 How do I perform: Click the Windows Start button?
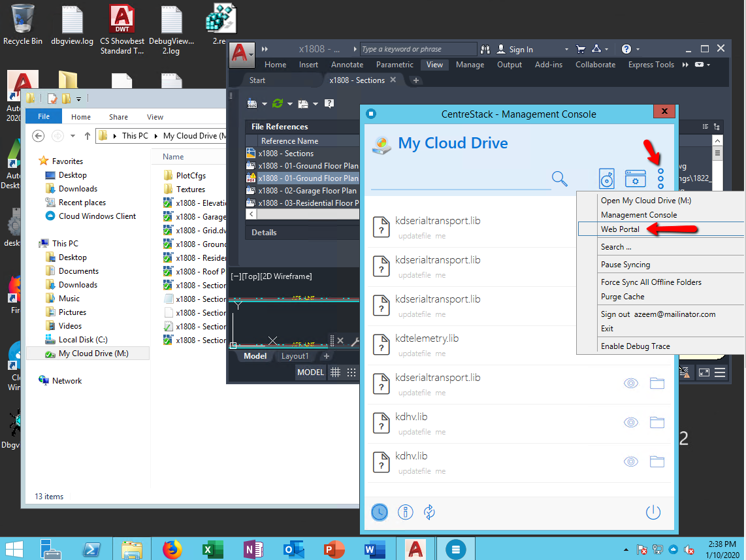click(x=14, y=550)
